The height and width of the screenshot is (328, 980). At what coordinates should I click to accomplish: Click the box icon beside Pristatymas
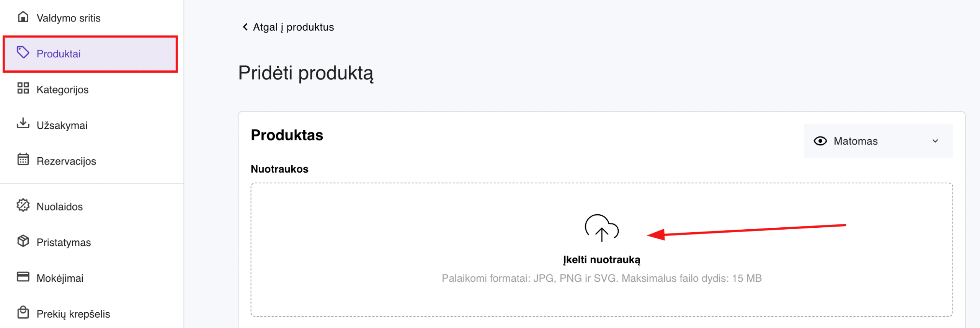pyautogui.click(x=23, y=241)
